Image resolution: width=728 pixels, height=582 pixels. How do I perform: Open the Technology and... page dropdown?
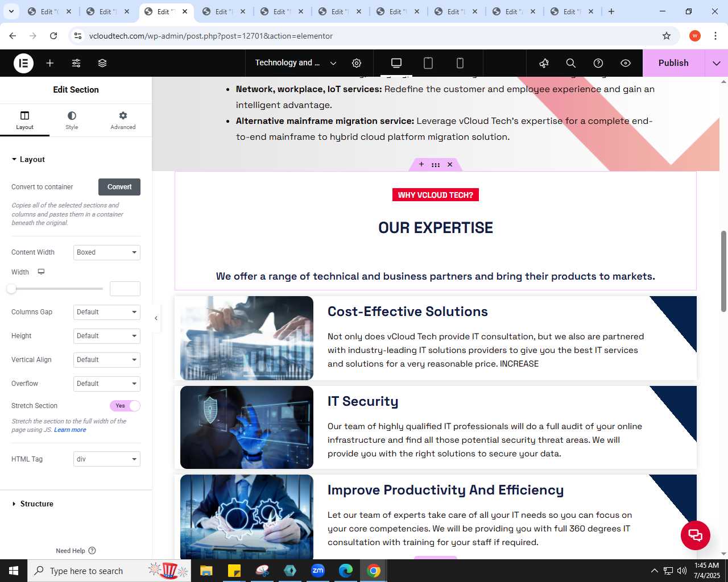click(x=296, y=63)
